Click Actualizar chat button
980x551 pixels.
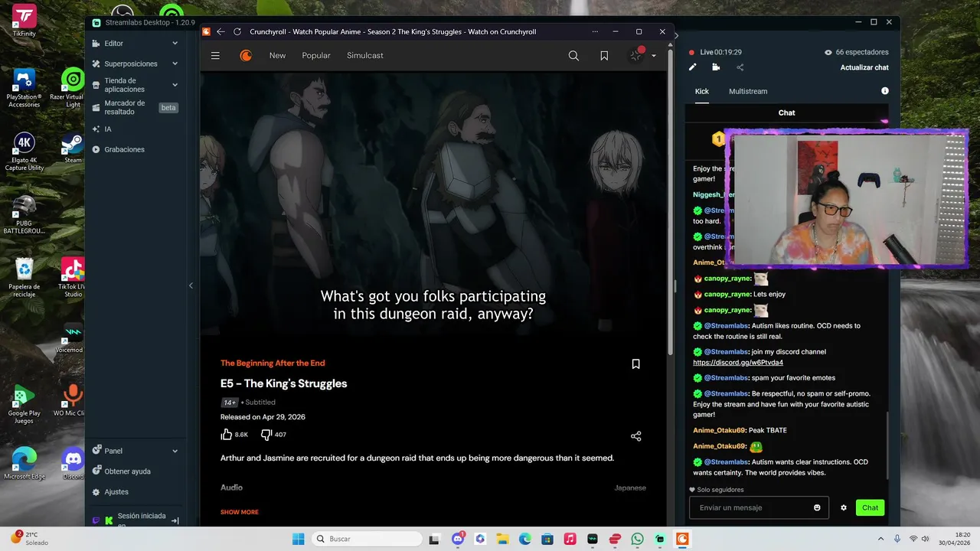(864, 67)
